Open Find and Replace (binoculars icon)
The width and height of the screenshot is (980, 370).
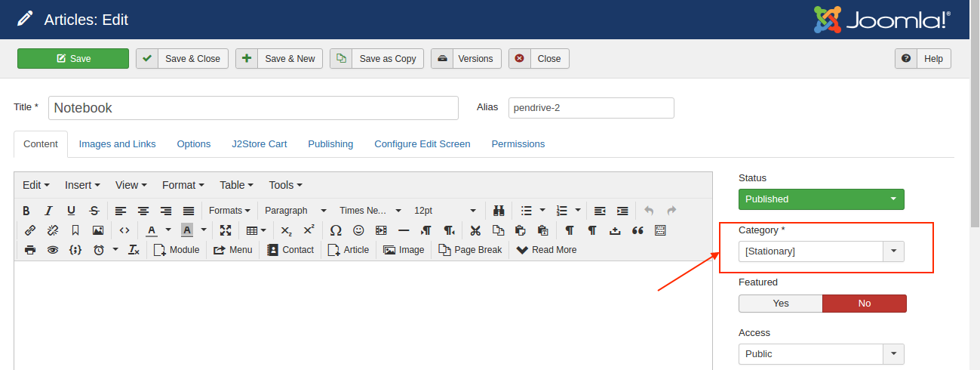499,211
